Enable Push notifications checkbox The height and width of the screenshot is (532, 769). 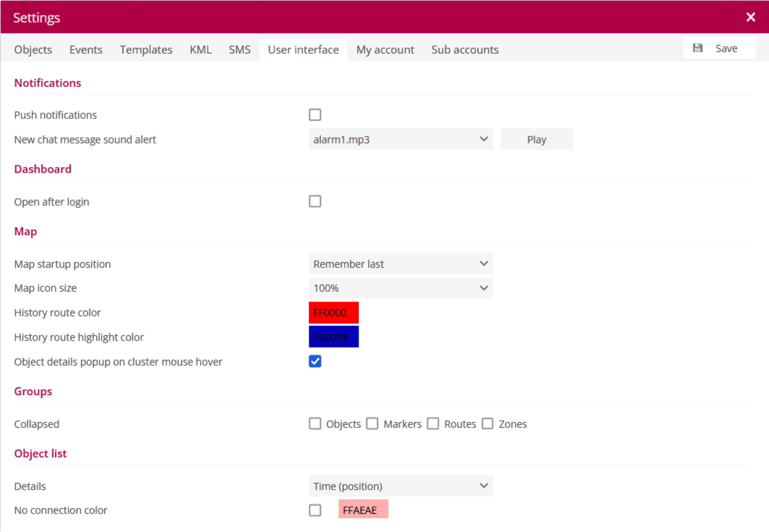(315, 115)
